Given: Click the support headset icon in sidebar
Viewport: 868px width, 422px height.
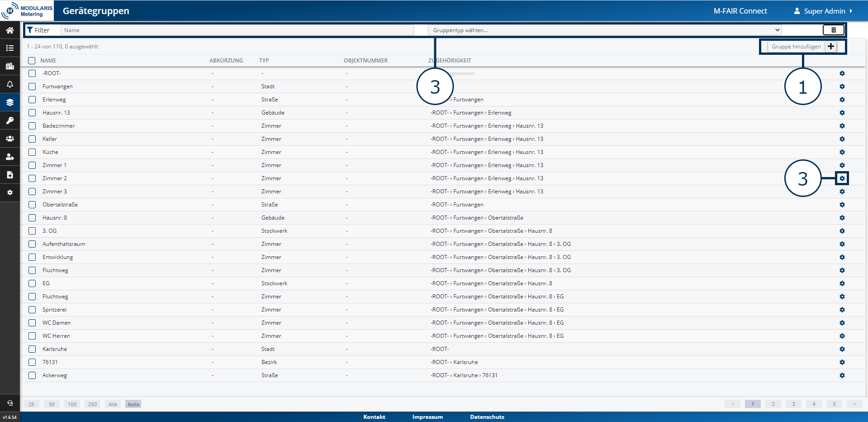Looking at the screenshot, I should [x=9, y=403].
